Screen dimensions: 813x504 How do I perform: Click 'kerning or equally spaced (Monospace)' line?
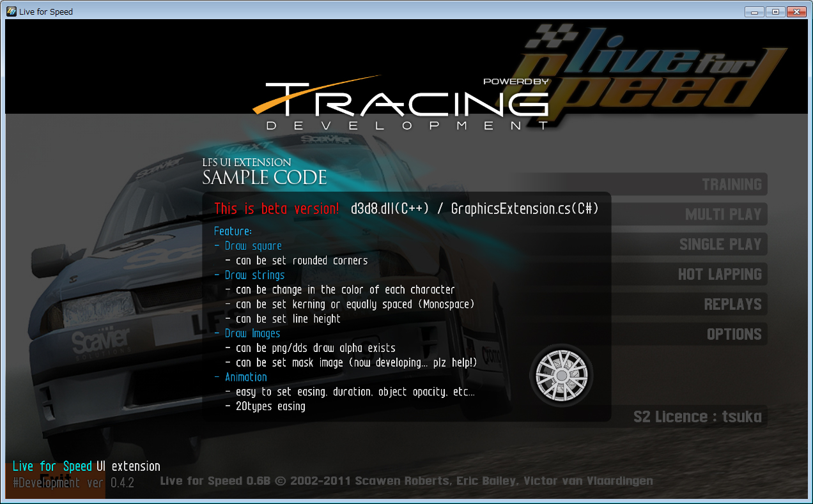[x=350, y=305]
